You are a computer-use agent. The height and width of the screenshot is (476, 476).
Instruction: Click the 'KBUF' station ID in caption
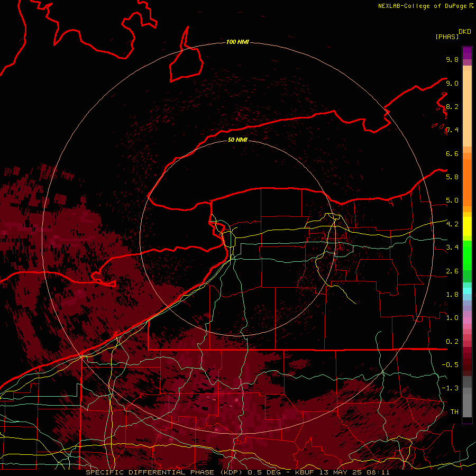(306, 472)
